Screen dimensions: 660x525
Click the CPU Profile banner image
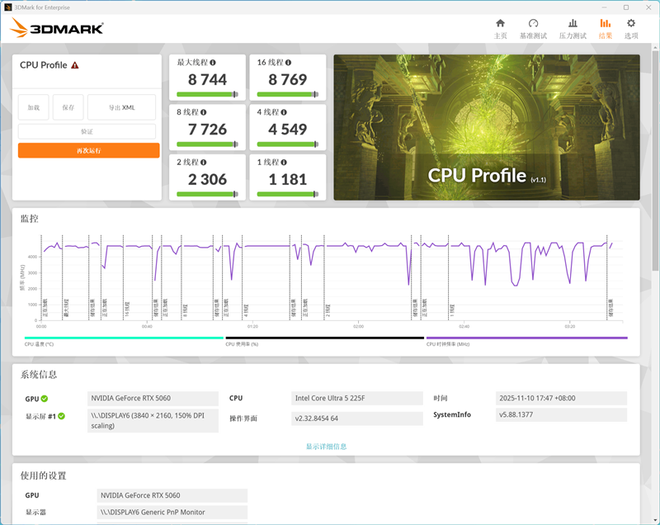point(486,126)
